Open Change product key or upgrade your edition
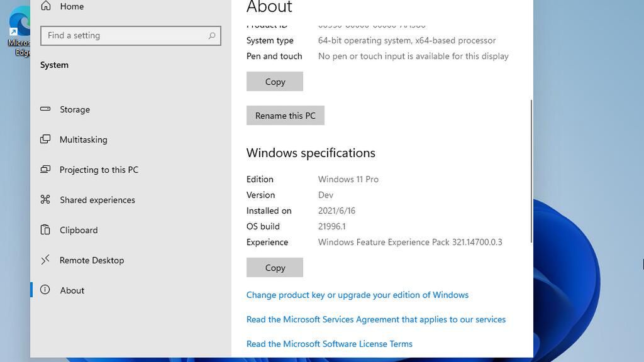 [357, 295]
